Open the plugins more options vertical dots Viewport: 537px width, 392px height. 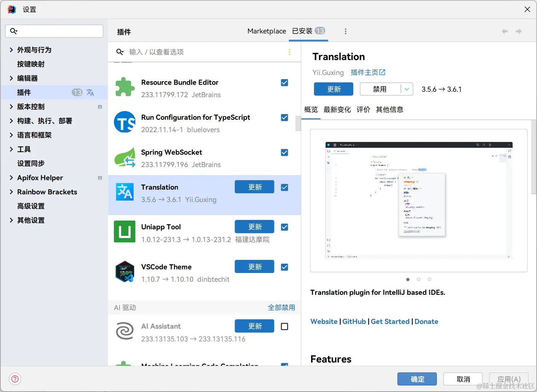pyautogui.click(x=346, y=31)
